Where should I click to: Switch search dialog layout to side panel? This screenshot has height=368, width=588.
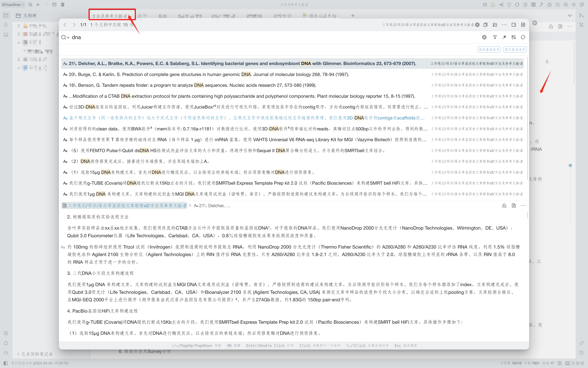pyautogui.click(x=514, y=25)
